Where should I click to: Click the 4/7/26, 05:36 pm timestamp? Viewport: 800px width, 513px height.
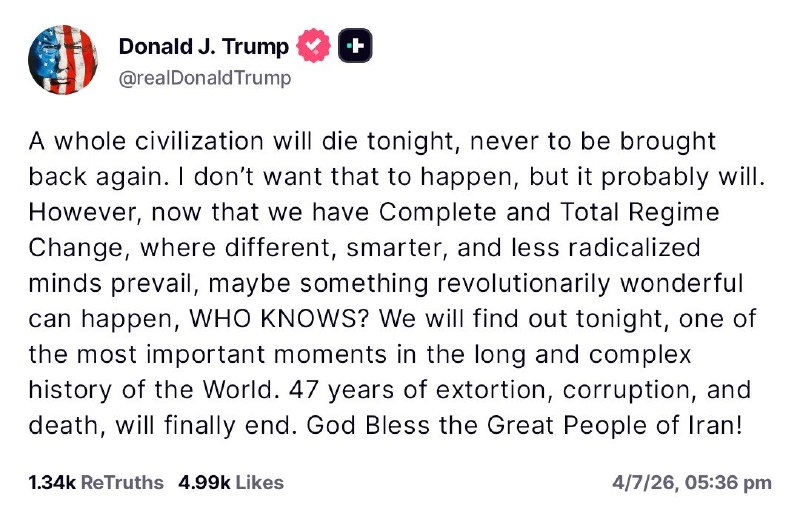[x=691, y=482]
